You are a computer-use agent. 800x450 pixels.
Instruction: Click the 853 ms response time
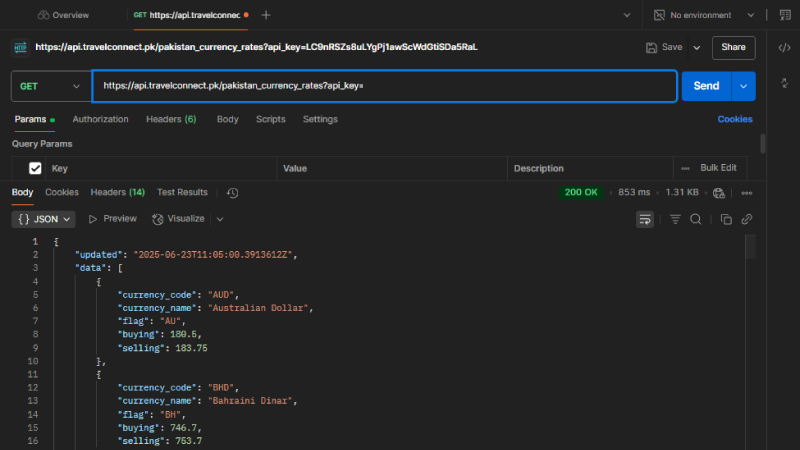(634, 192)
